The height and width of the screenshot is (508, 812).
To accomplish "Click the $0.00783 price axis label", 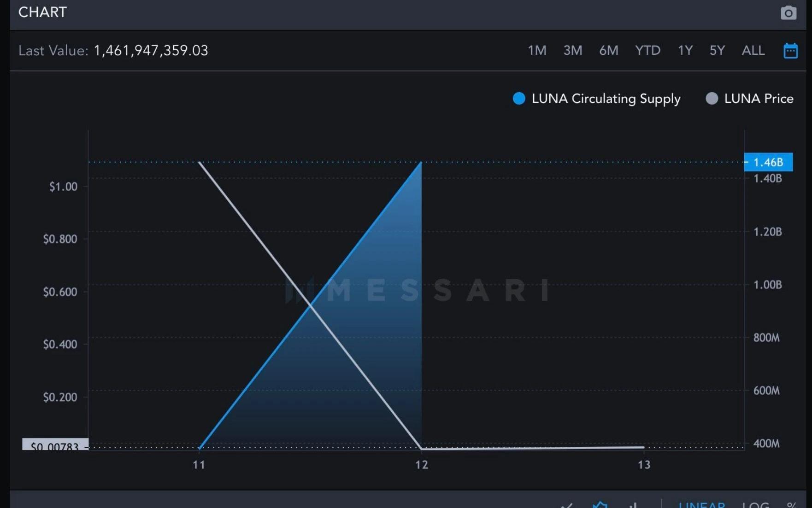I will [55, 444].
